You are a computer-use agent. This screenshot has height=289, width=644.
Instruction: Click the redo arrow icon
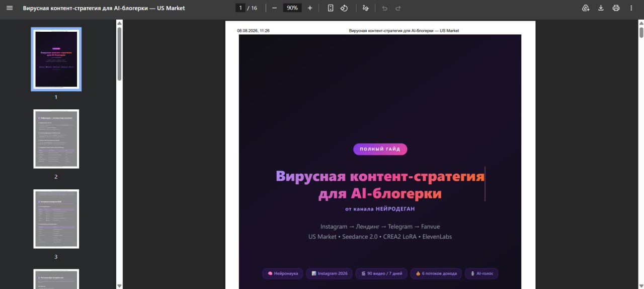point(398,8)
